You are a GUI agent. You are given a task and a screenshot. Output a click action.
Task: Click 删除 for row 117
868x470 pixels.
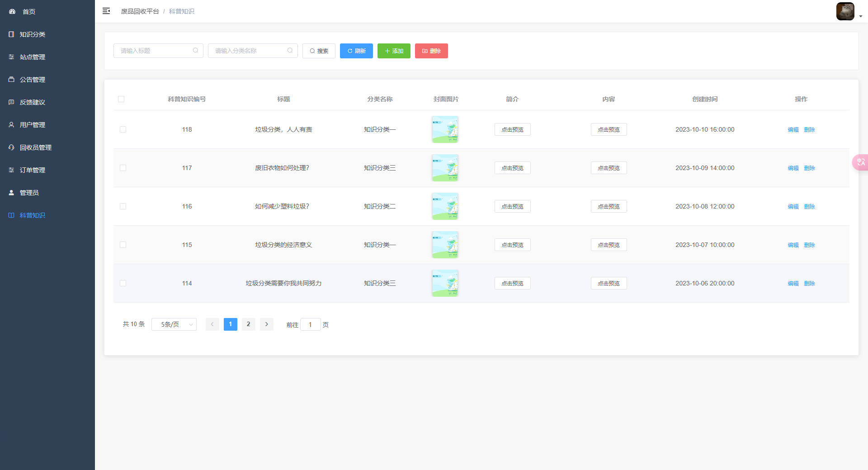coord(809,168)
